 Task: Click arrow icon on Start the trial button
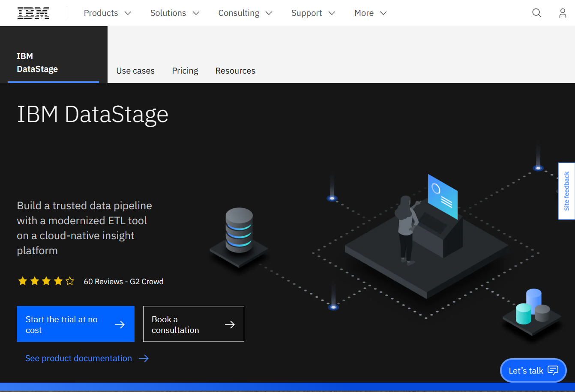click(x=120, y=324)
